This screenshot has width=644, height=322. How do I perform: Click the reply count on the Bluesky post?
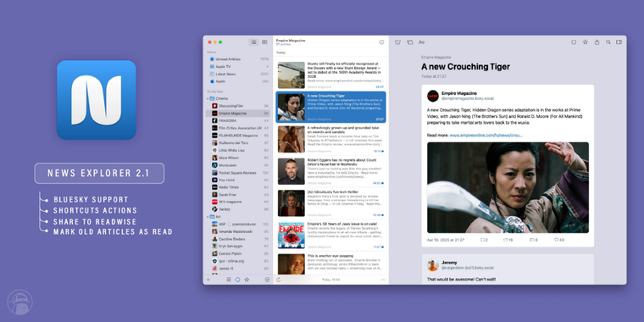click(x=484, y=240)
